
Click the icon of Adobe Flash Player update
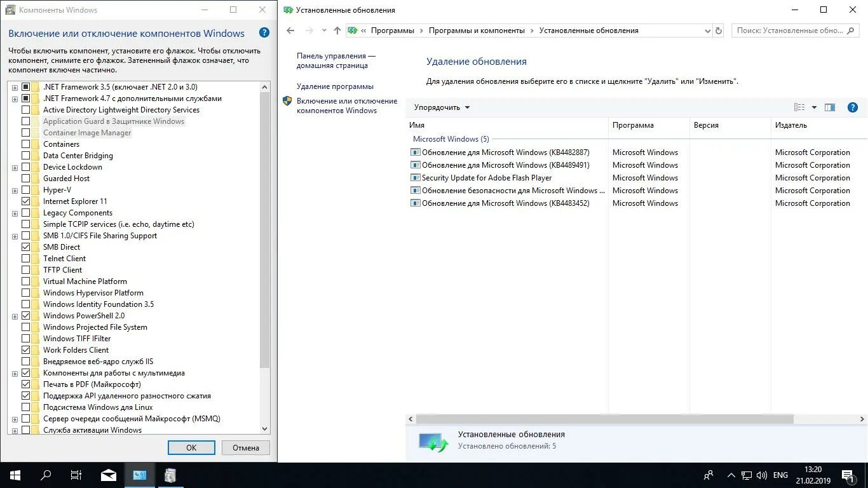416,178
